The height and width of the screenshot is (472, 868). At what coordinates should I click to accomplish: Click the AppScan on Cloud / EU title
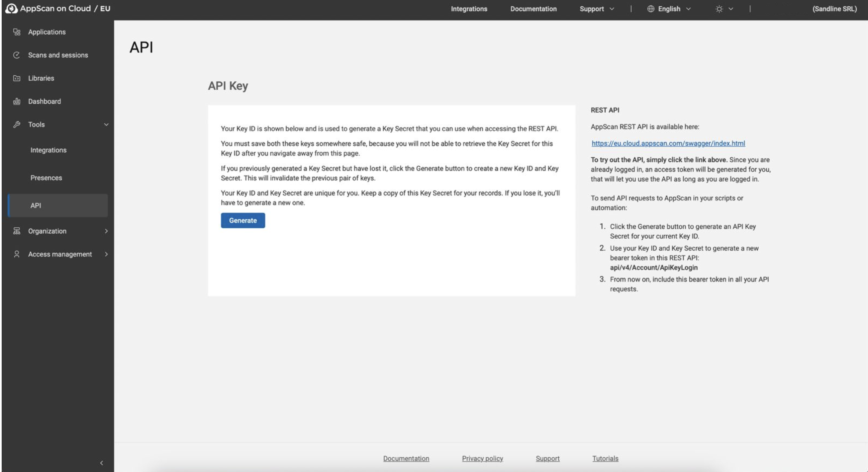[65, 9]
